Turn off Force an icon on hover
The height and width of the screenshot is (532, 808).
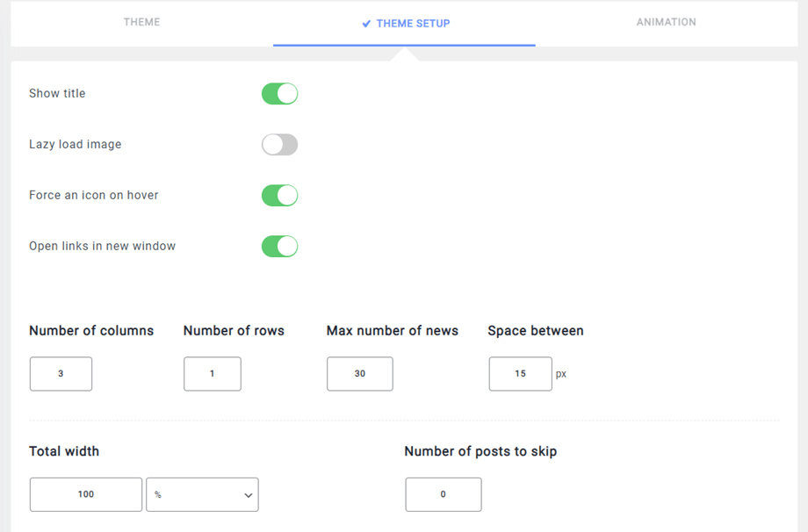click(279, 196)
